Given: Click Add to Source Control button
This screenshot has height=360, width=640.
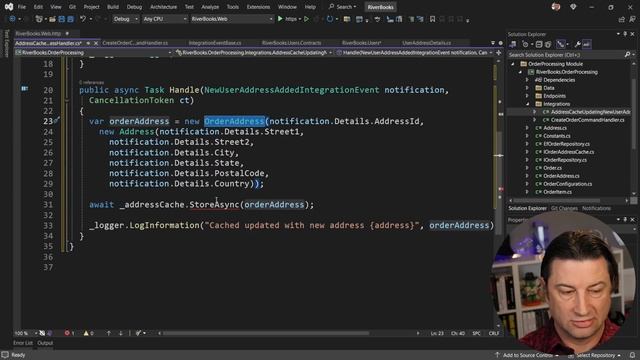Looking at the screenshot, I should point(527,356).
